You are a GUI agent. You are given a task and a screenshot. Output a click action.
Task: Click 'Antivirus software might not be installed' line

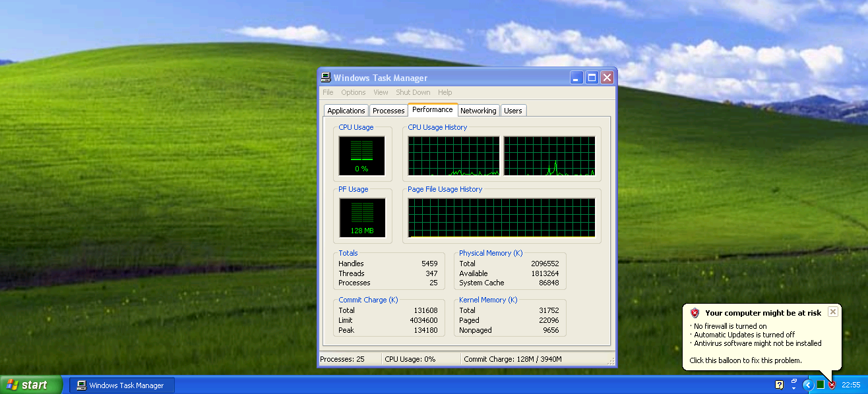tap(758, 343)
